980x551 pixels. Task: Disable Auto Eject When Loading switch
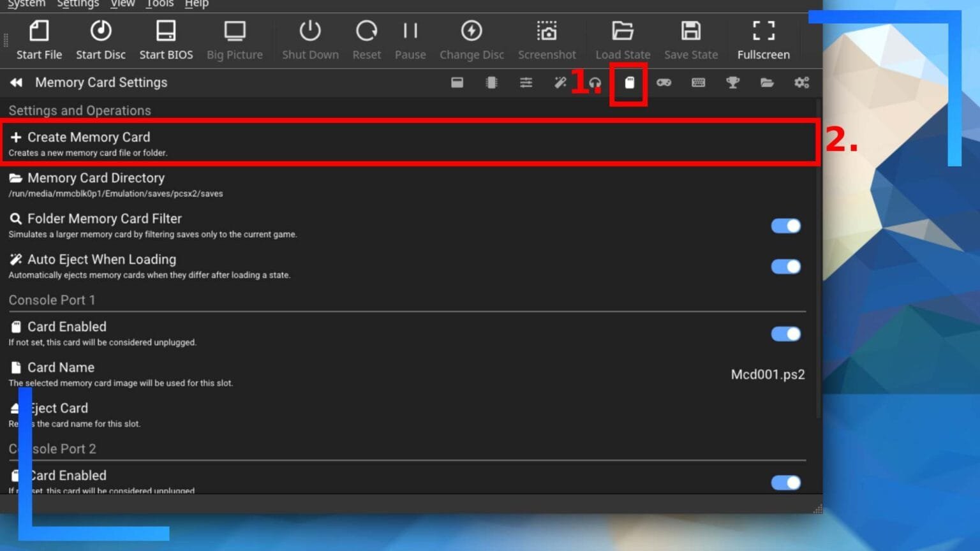pos(785,267)
